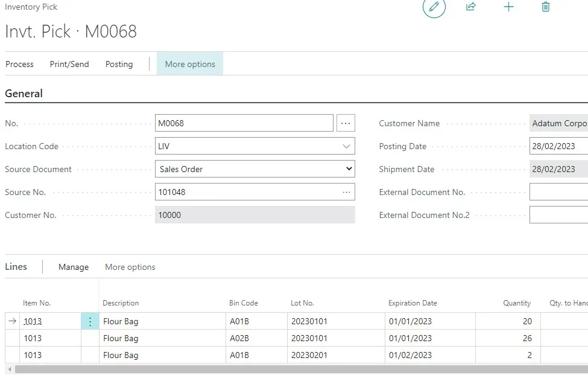Image resolution: width=588 pixels, height=384 pixels.
Task: Click Expiration Date 01/02/2023 cell
Action: point(430,355)
